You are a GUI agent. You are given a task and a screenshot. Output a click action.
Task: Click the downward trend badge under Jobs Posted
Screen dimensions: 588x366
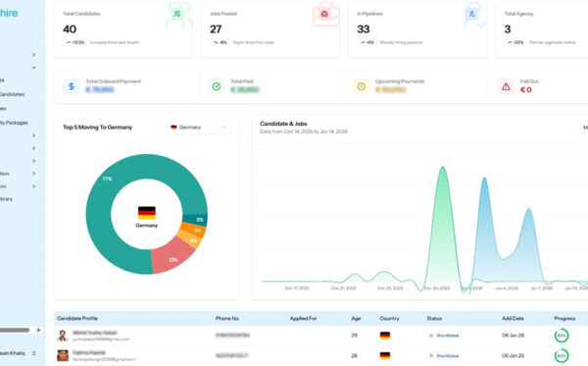pos(220,42)
